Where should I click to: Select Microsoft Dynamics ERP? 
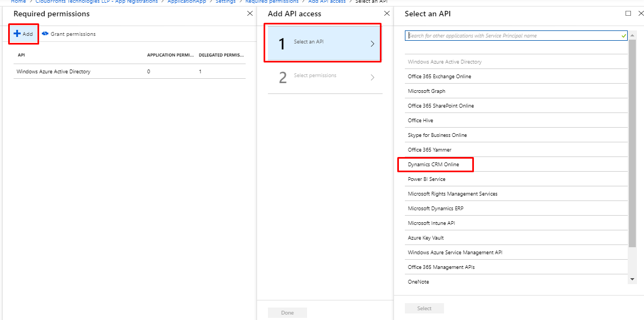coord(516,208)
